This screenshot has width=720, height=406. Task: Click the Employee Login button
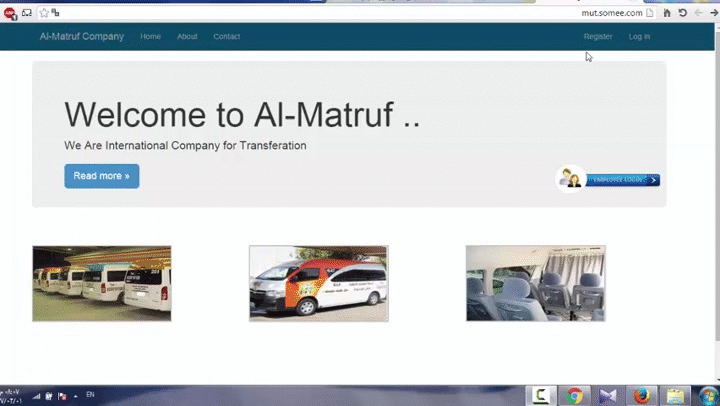[622, 180]
